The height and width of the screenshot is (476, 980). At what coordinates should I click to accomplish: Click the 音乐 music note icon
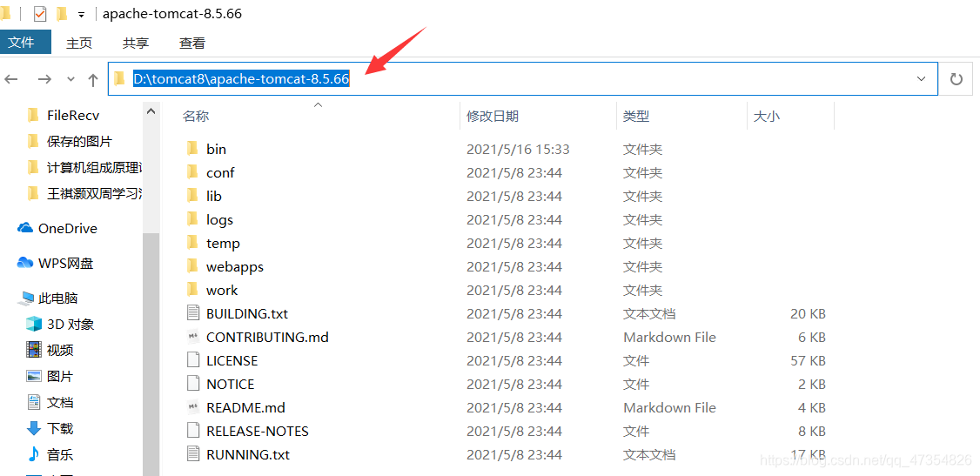pos(33,454)
